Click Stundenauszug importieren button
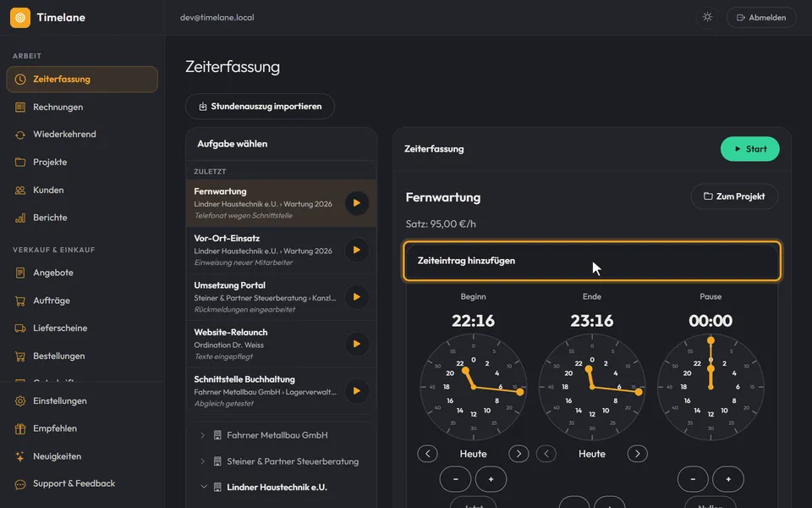 click(x=260, y=107)
